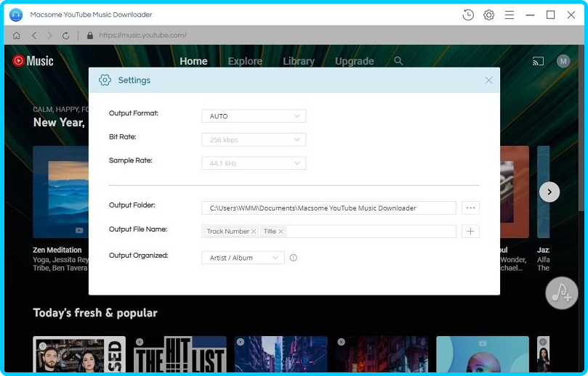Open the download history clock icon

(468, 15)
